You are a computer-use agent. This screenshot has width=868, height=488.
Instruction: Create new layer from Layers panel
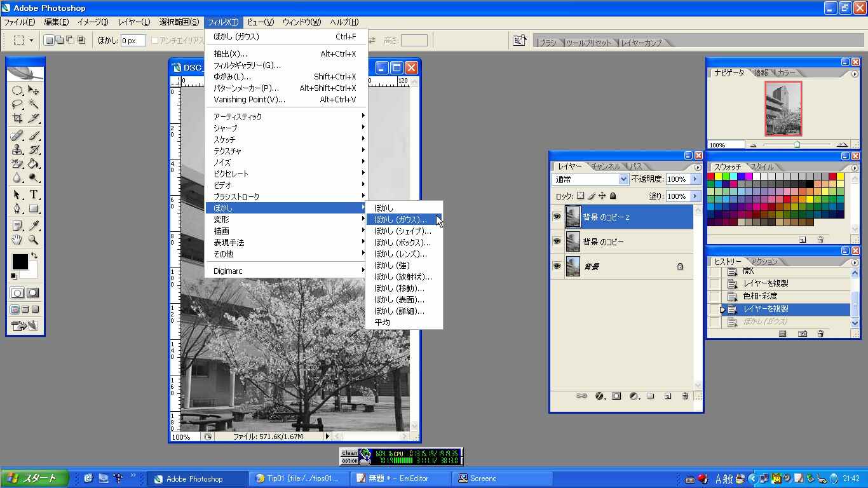[668, 396]
